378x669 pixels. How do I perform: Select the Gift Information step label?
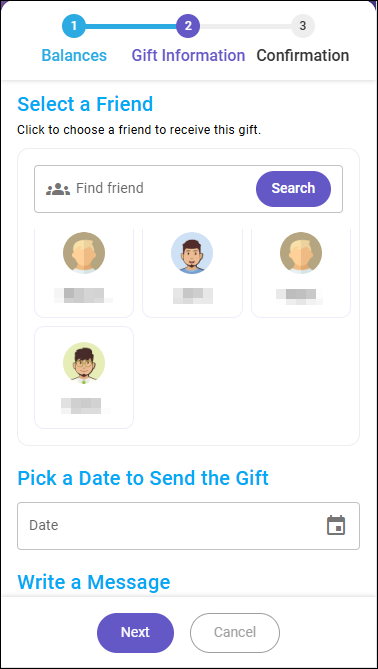click(x=188, y=55)
